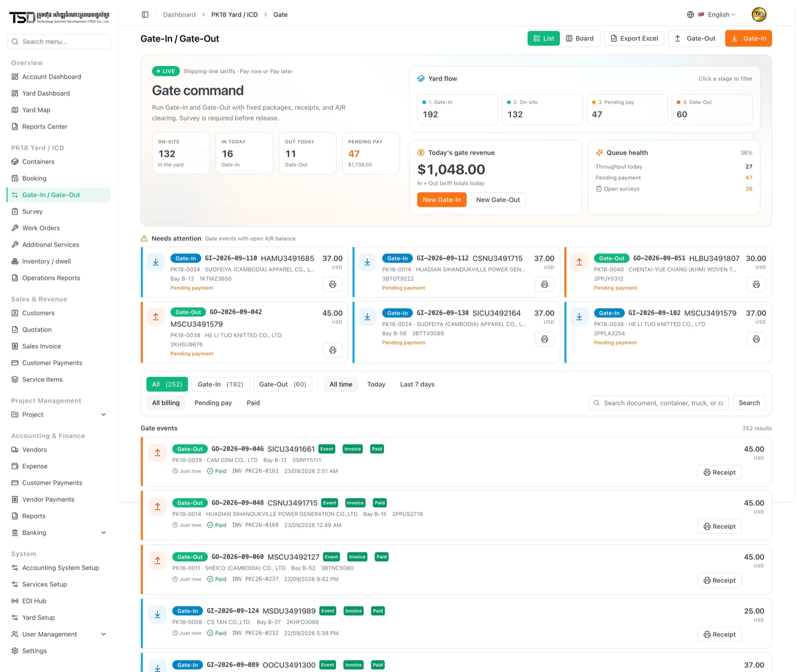The width and height of the screenshot is (798, 672).
Task: Click the Search button
Action: [x=749, y=403]
